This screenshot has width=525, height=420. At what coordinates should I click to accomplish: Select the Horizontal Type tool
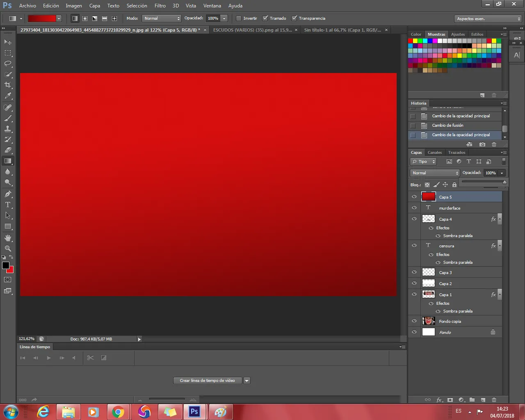pos(8,205)
